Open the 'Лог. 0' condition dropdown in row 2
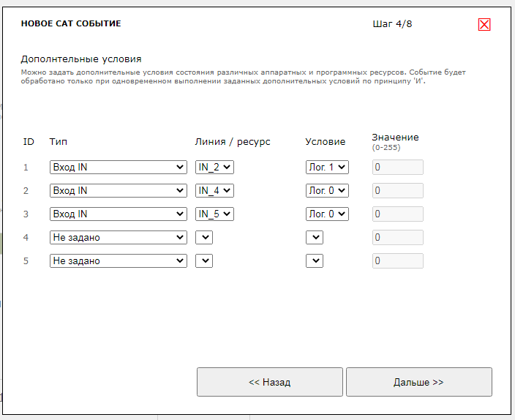The image size is (515, 420). [x=327, y=191]
